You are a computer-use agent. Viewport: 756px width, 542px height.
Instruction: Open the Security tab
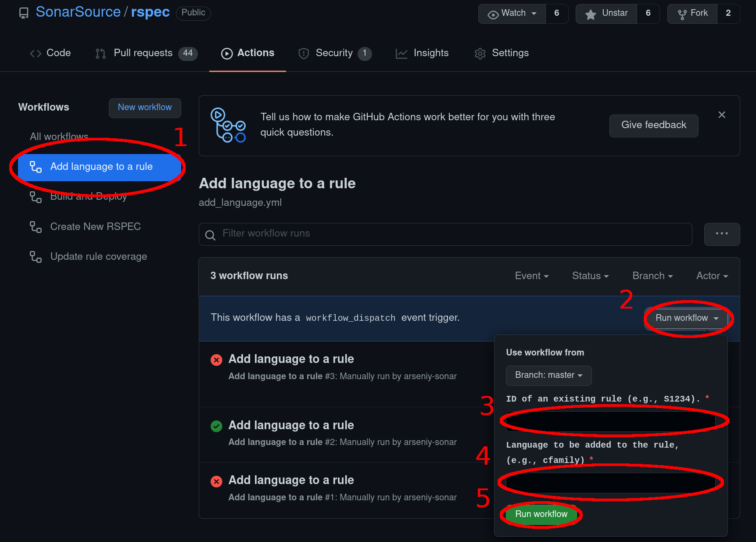pos(335,53)
